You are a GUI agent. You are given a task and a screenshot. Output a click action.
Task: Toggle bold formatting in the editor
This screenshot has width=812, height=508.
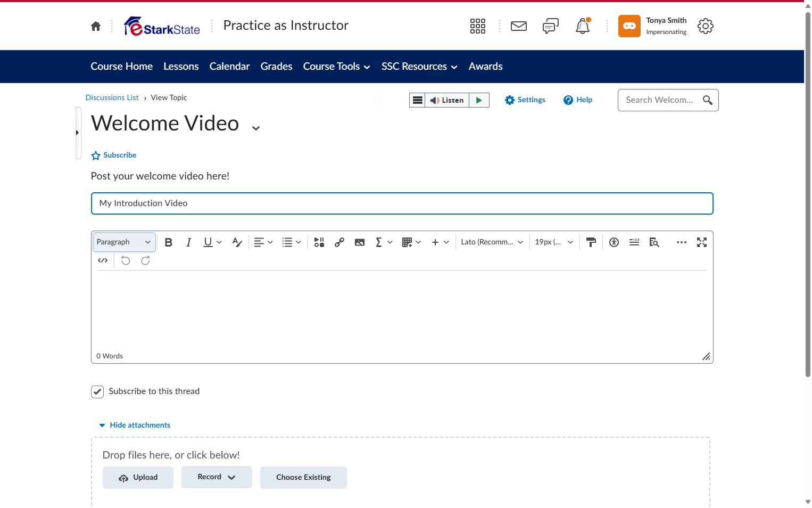169,242
